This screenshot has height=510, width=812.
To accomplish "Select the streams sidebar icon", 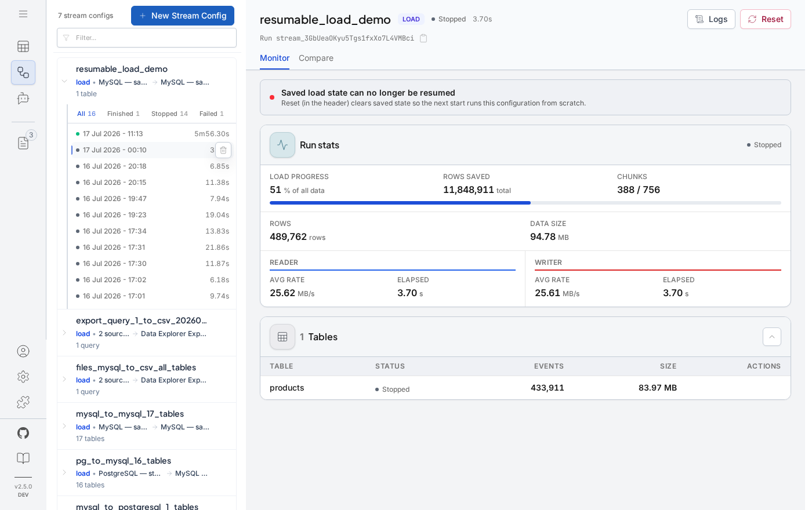I will point(23,72).
